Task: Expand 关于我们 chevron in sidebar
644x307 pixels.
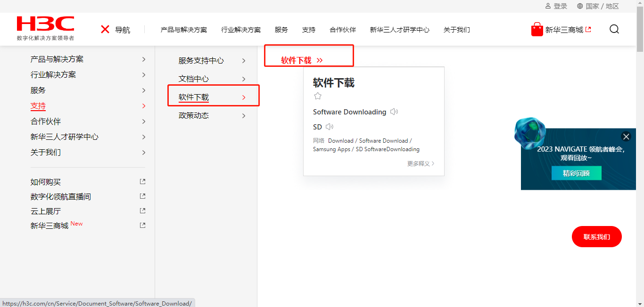Action: click(x=144, y=153)
